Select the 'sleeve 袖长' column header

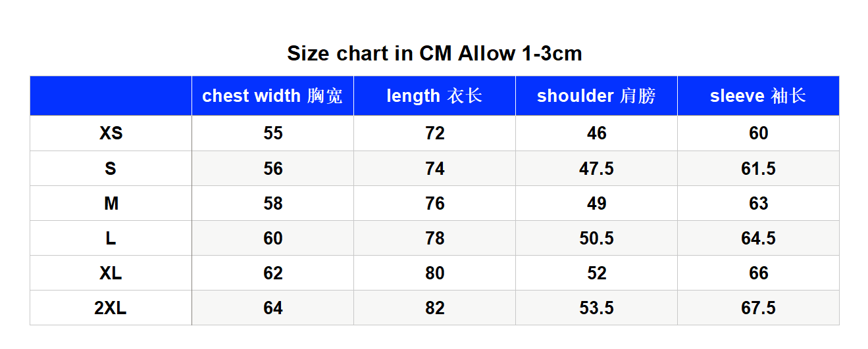point(758,96)
